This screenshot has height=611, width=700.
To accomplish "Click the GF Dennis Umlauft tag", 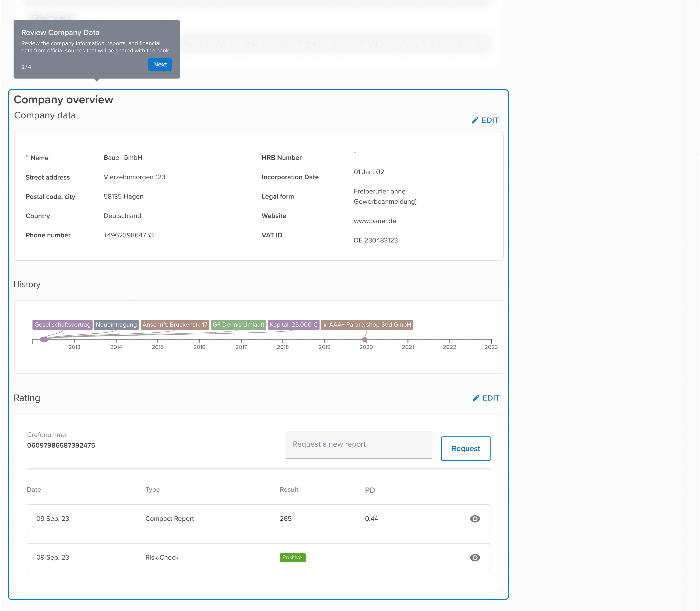I will 238,325.
